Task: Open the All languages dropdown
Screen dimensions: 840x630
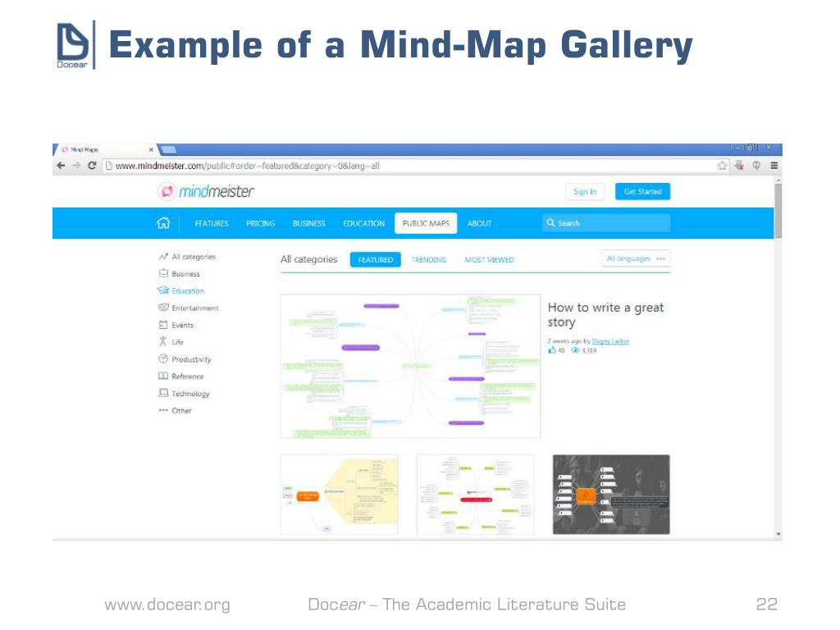Action: click(x=636, y=258)
